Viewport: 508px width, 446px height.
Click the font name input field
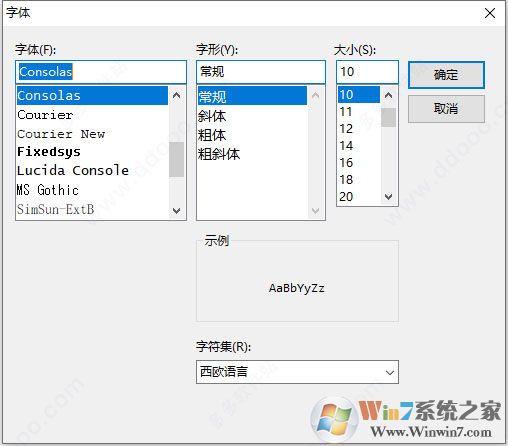101,72
